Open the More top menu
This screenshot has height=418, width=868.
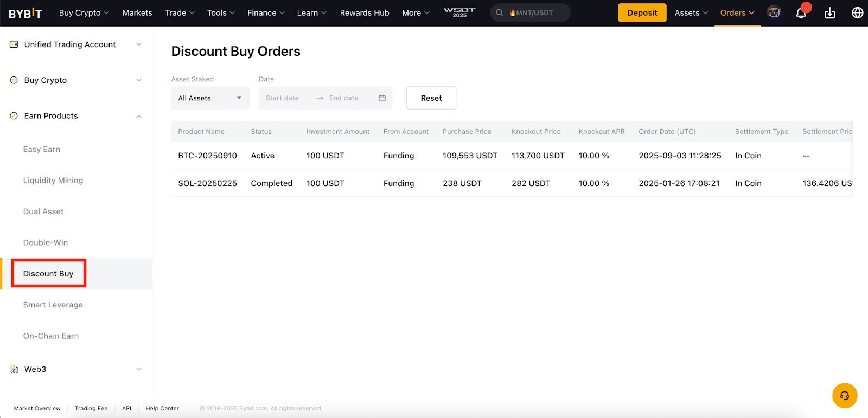tap(416, 13)
